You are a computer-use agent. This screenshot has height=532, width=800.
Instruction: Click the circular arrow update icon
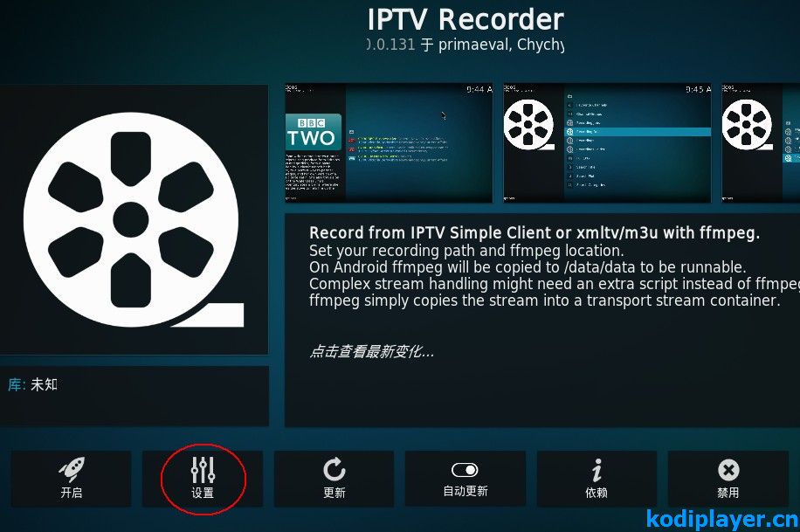[334, 470]
